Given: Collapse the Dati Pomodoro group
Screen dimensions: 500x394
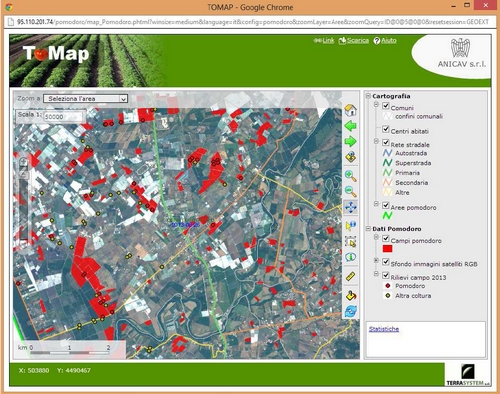Looking at the screenshot, I should (368, 229).
